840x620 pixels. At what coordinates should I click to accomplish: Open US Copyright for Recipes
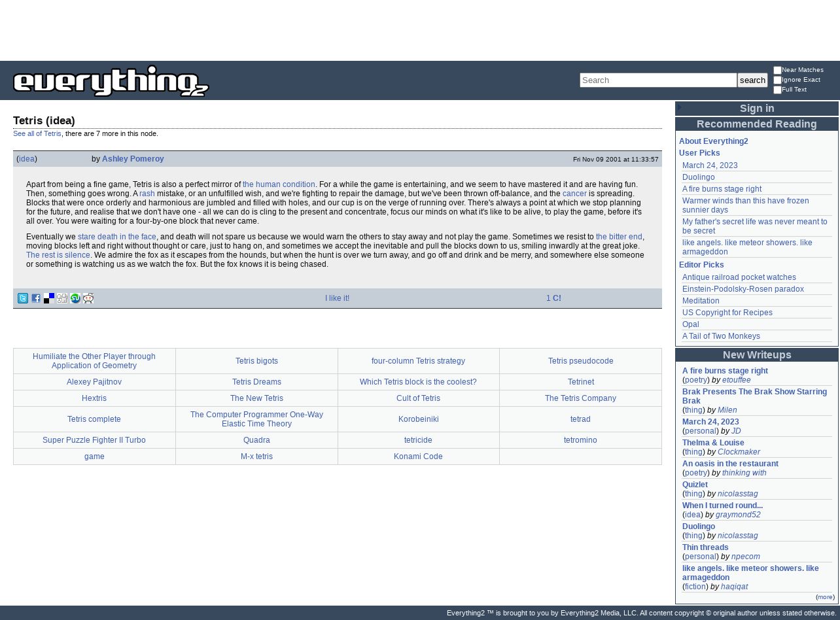pos(727,313)
